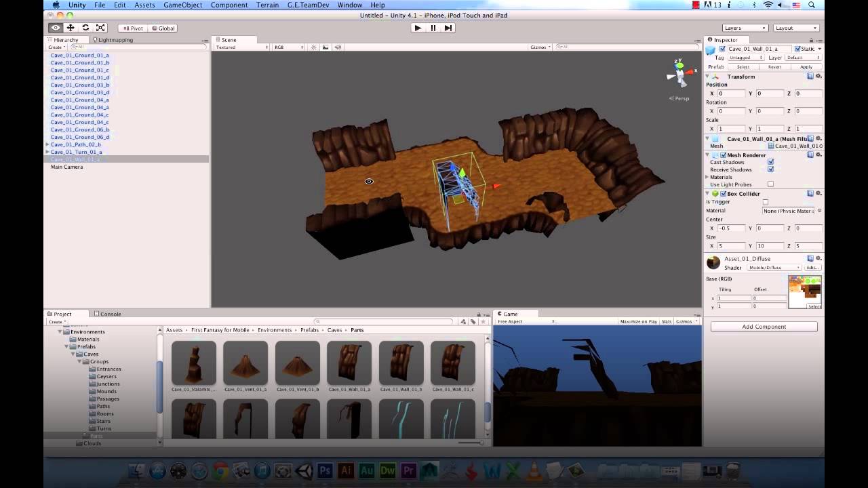Click search by type icon in Project

coord(463,322)
